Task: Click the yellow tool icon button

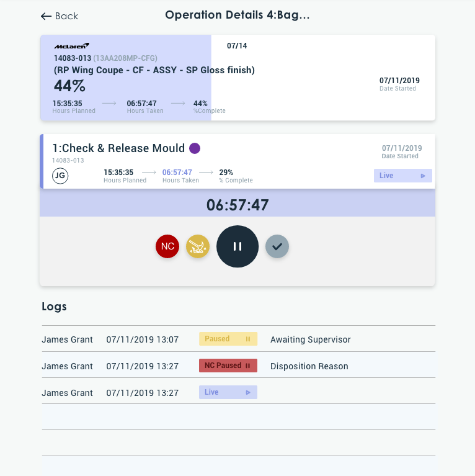Action: point(198,246)
